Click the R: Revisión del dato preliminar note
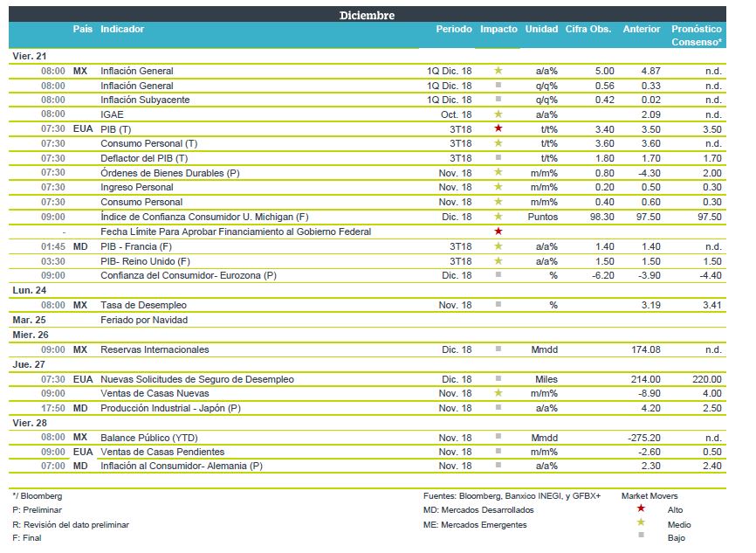 [71, 524]
